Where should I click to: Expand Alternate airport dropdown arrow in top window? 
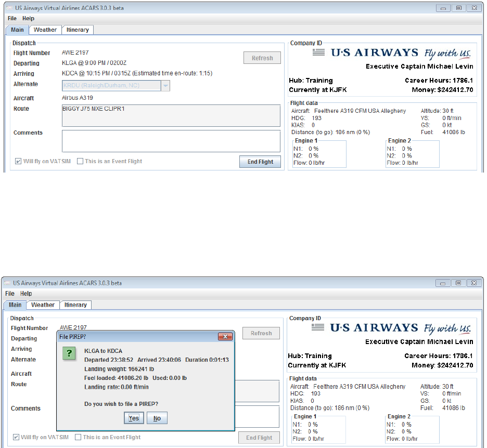(165, 86)
